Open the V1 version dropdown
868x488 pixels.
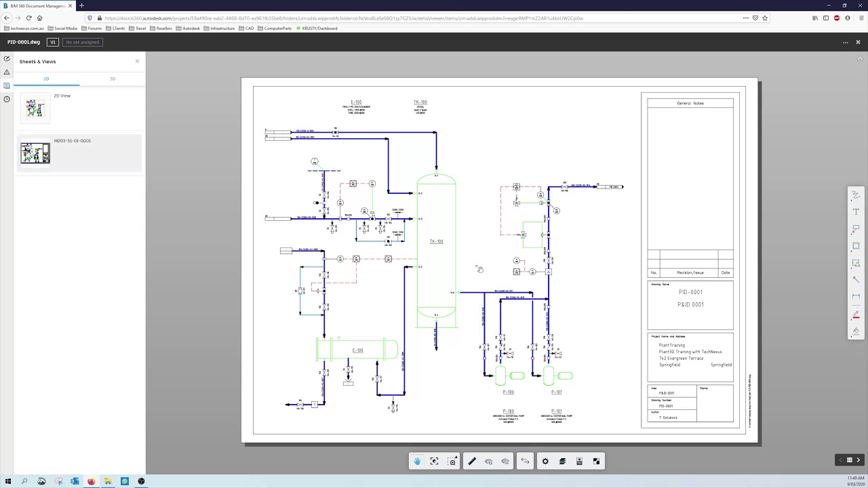(x=53, y=42)
